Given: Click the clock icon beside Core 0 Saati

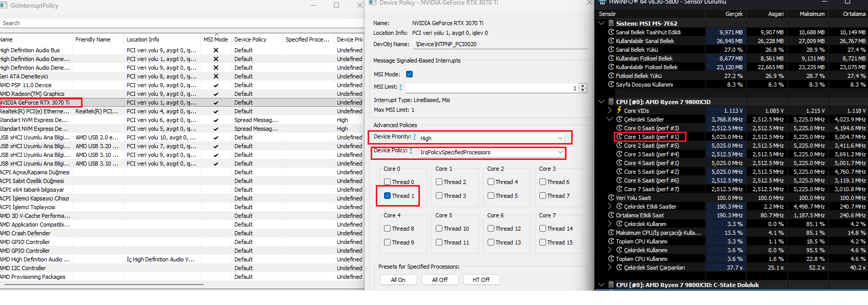Looking at the screenshot, I should [x=619, y=128].
